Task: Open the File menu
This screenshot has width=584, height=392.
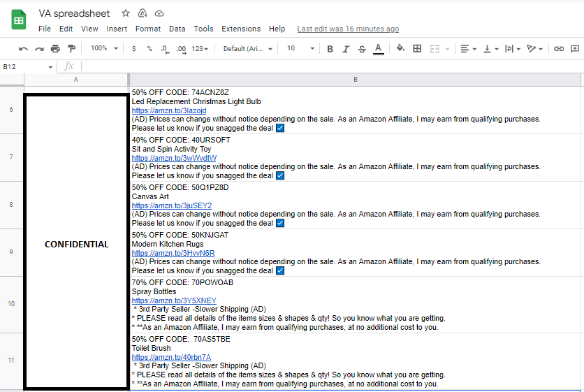Action: click(x=44, y=29)
